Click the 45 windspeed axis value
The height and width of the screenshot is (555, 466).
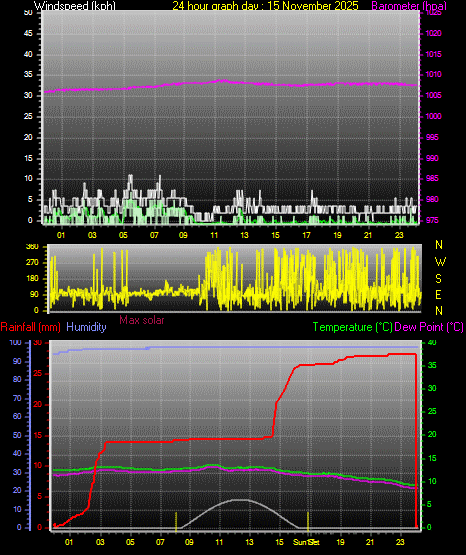coord(28,33)
